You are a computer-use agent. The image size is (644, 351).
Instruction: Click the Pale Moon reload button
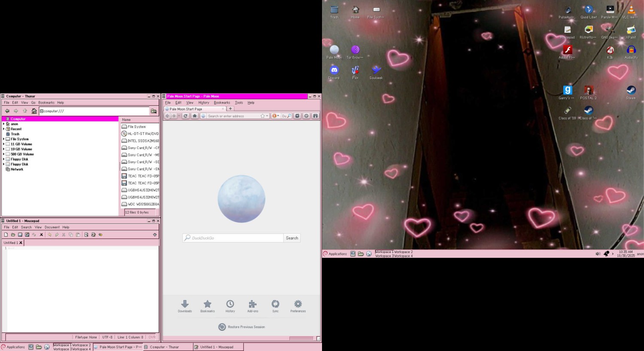pyautogui.click(x=185, y=116)
